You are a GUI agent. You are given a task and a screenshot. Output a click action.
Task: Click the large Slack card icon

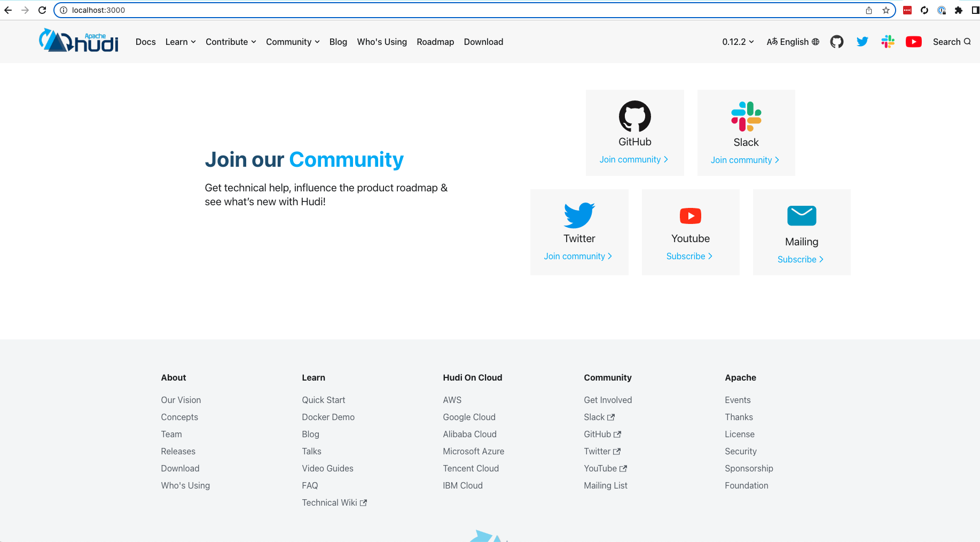tap(746, 116)
